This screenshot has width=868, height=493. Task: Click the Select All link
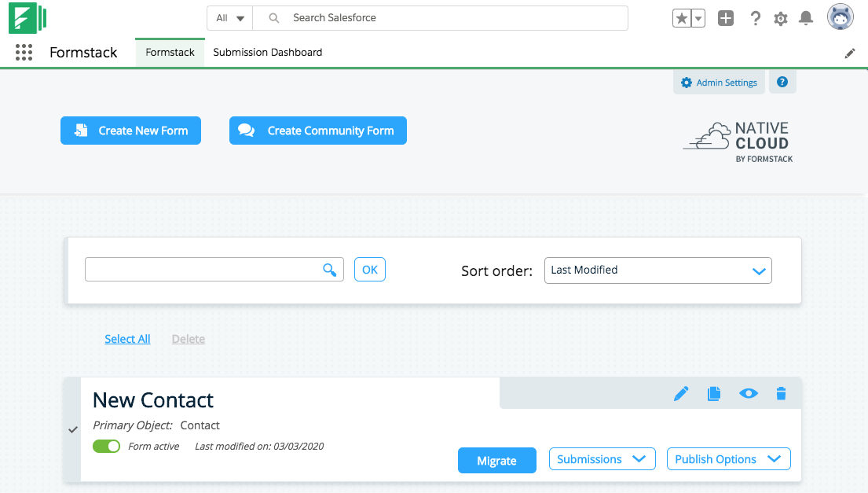coord(127,339)
